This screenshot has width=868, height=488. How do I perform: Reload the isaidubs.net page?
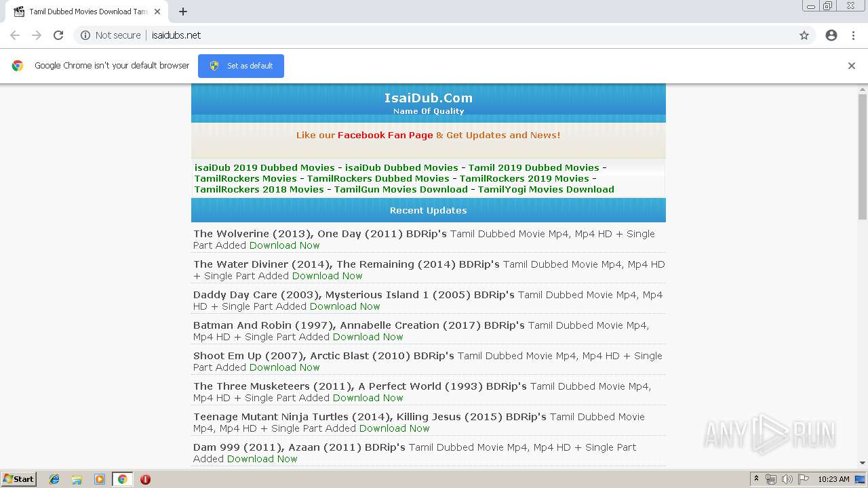[58, 35]
